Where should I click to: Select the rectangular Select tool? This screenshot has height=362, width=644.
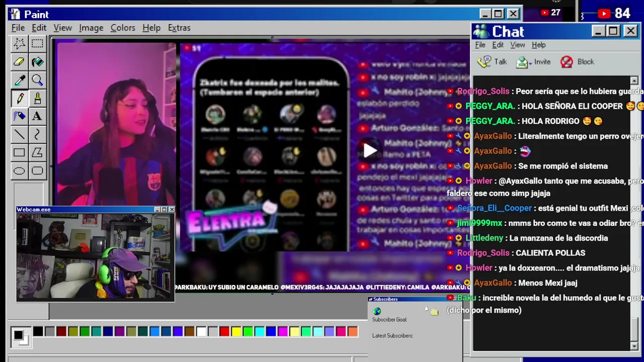pyautogui.click(x=37, y=44)
